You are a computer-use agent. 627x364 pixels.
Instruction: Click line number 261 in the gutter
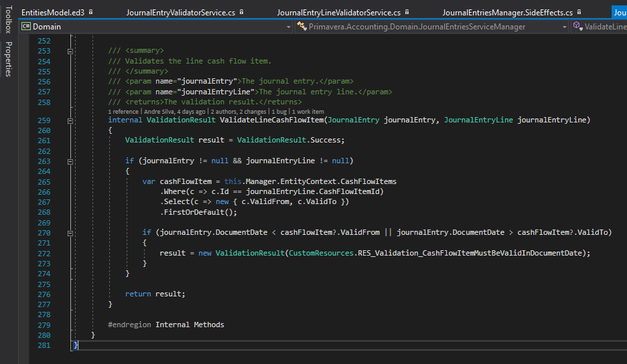click(44, 141)
